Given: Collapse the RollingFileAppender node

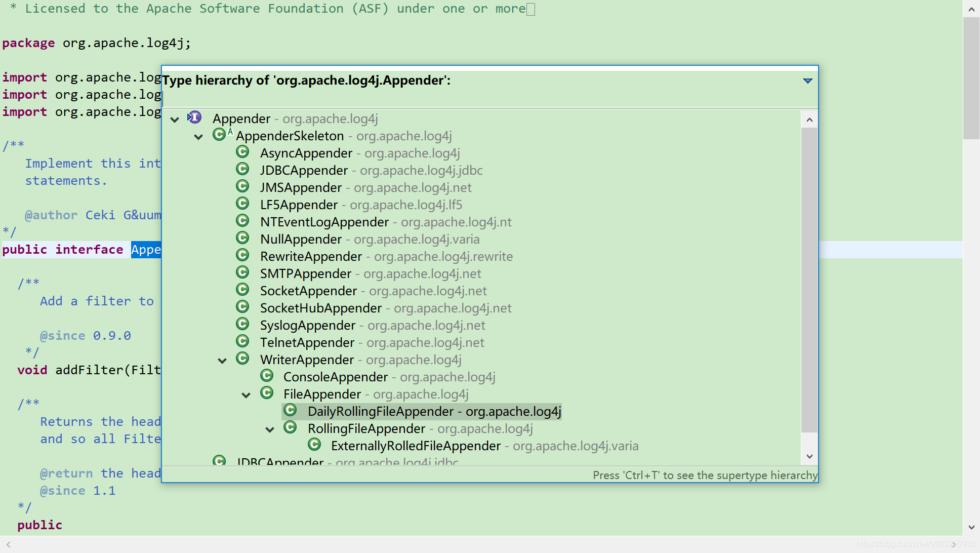Looking at the screenshot, I should [270, 429].
